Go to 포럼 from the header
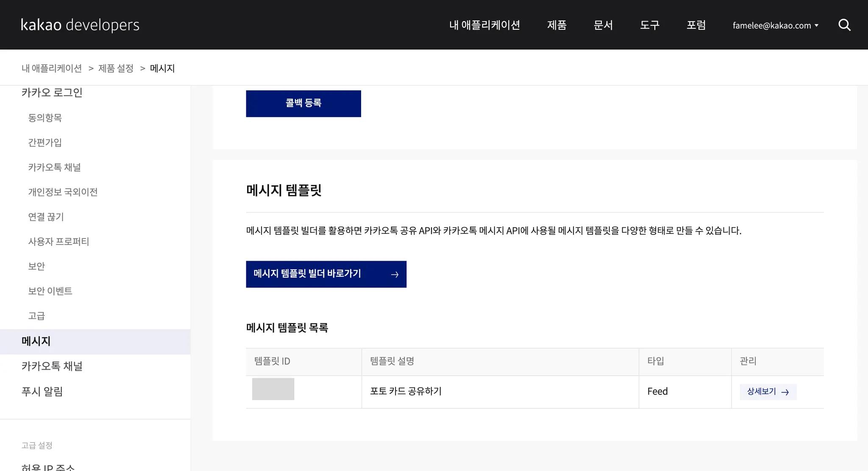Image resolution: width=868 pixels, height=471 pixels. [x=696, y=25]
